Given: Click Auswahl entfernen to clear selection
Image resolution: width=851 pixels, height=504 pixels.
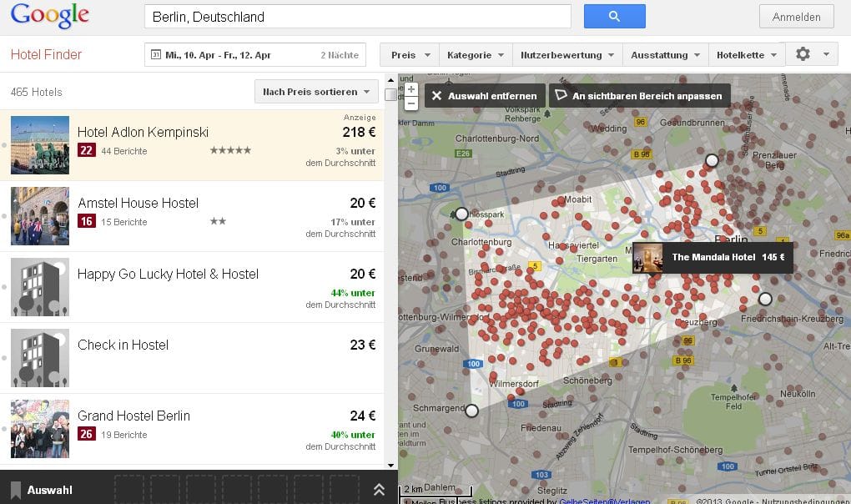Looking at the screenshot, I should pos(485,96).
